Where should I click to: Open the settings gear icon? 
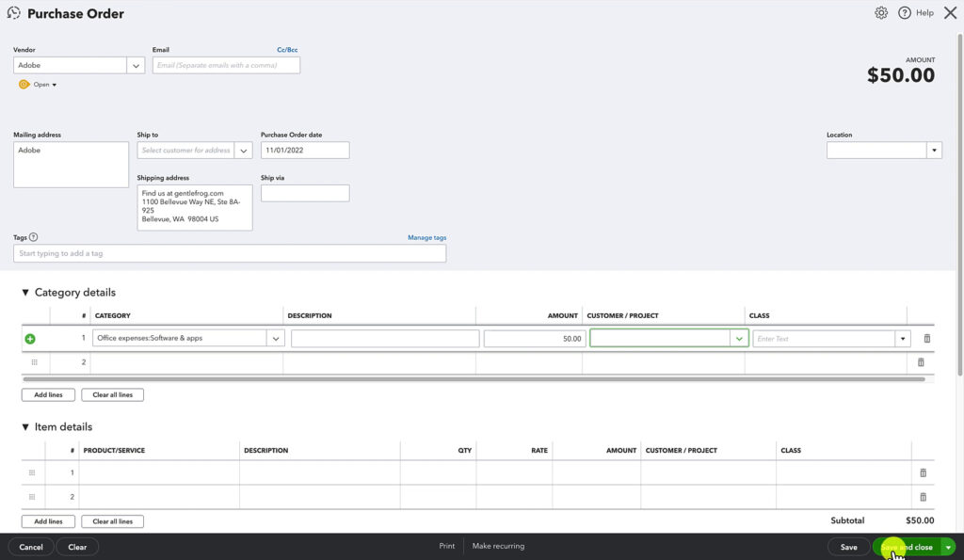pos(881,12)
